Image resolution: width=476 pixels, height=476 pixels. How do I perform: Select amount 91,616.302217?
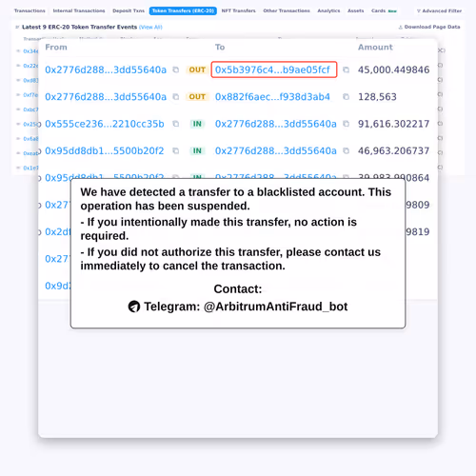click(x=393, y=124)
